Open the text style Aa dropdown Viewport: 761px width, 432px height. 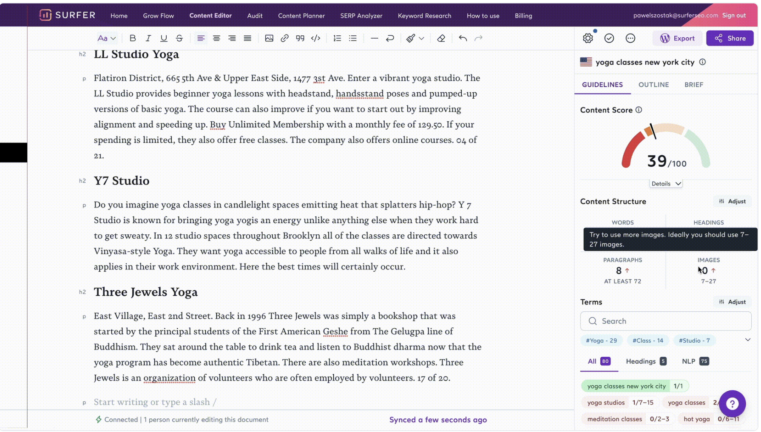click(x=106, y=38)
